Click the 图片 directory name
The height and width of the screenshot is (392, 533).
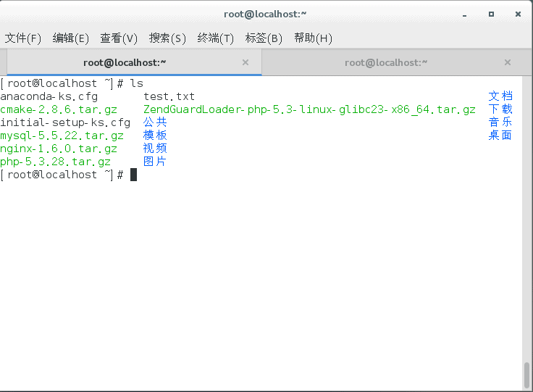point(155,161)
